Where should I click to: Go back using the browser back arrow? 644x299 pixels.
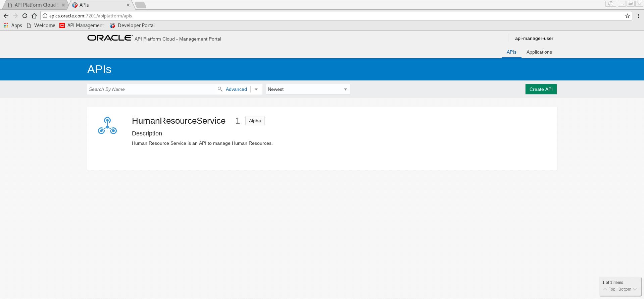click(x=6, y=16)
